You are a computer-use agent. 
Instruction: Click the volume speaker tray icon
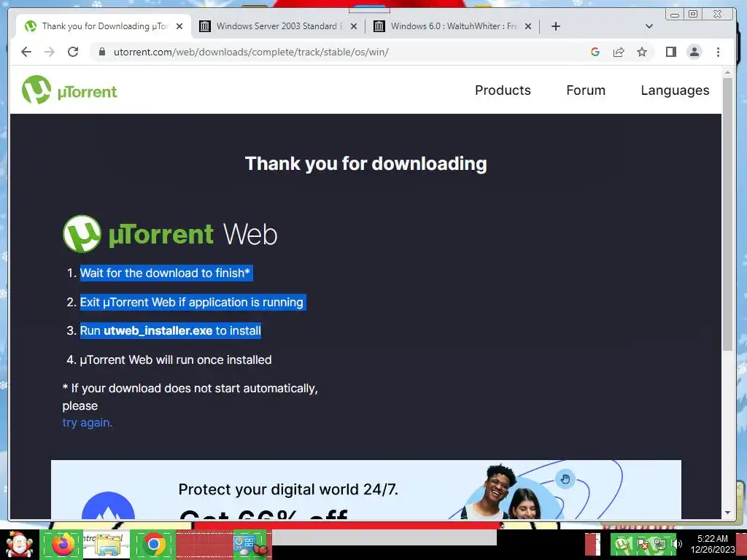click(676, 544)
